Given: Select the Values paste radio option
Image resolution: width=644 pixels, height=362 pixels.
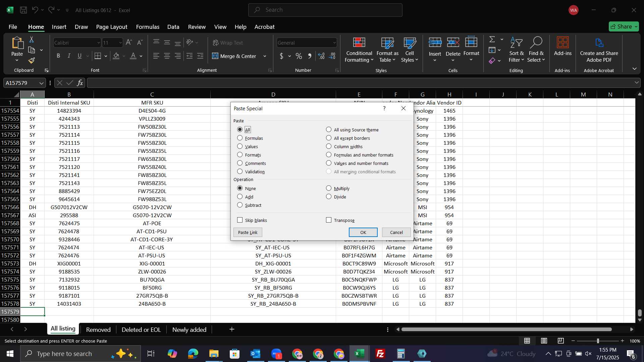Looking at the screenshot, I should point(248,146).
